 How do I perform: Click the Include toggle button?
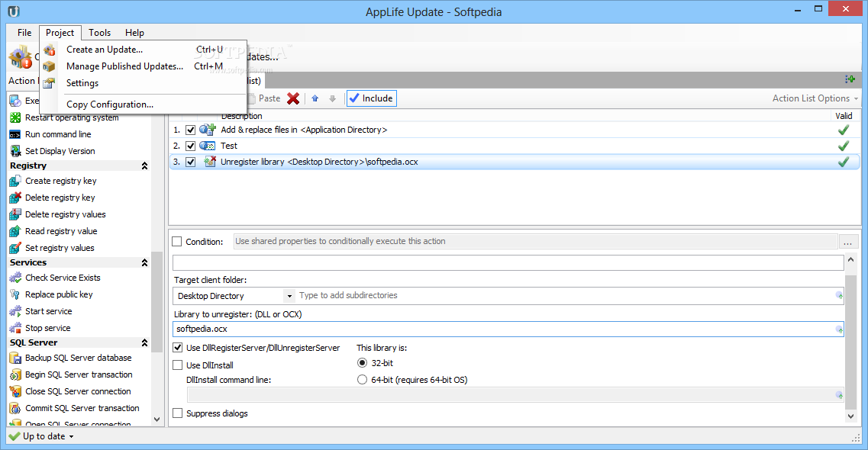pos(372,98)
